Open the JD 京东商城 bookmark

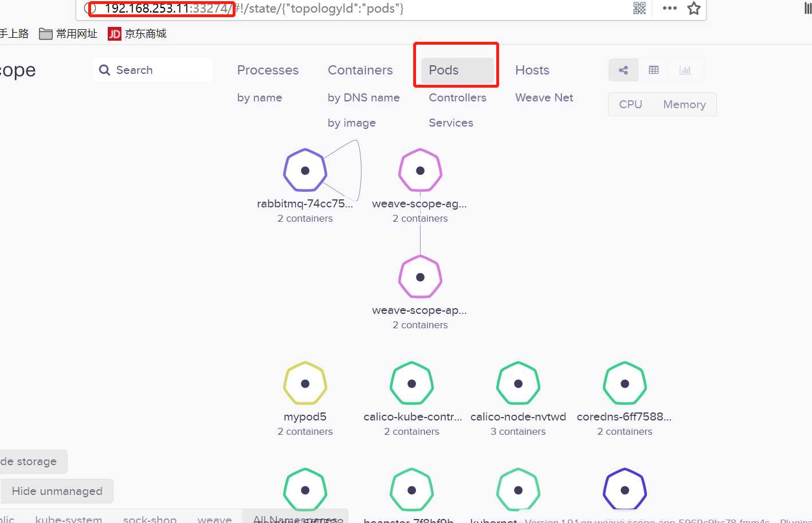click(138, 34)
